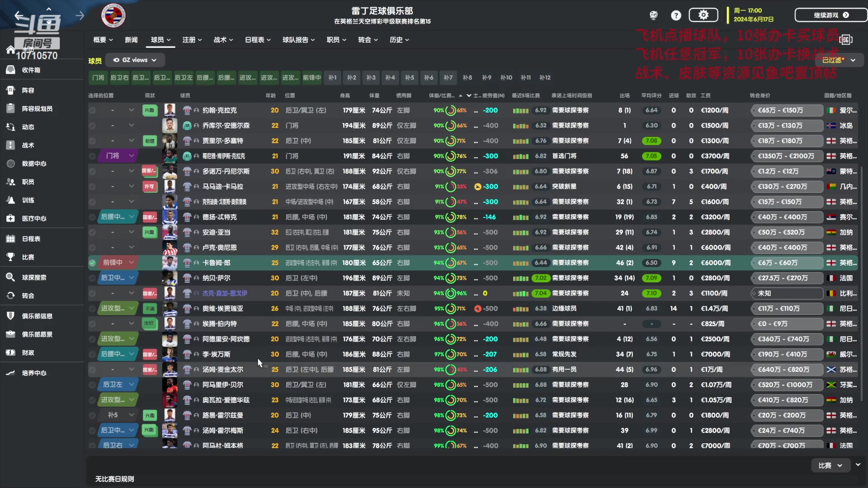Open the 医疗中心 medical centre icon
This screenshot has width=868, height=488.
point(10,218)
